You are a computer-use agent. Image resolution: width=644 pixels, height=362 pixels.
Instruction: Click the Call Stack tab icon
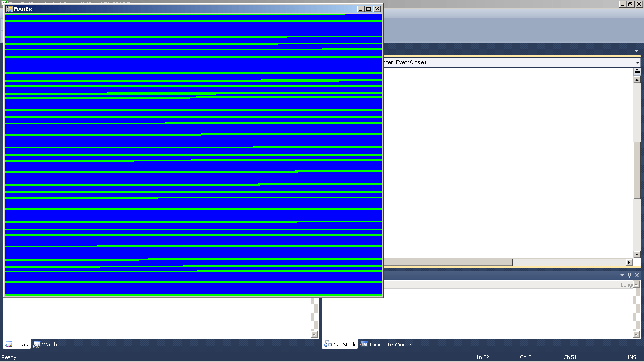(328, 345)
